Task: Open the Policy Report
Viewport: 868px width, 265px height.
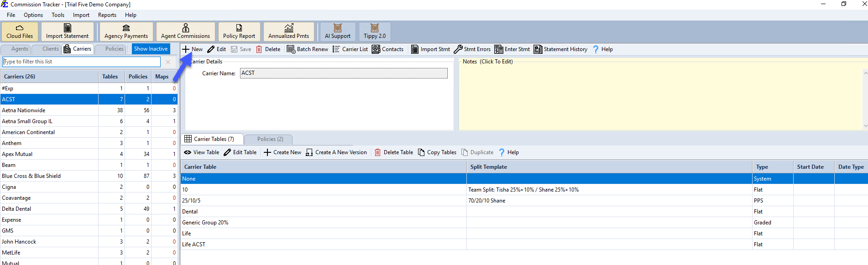Action: coord(239,31)
